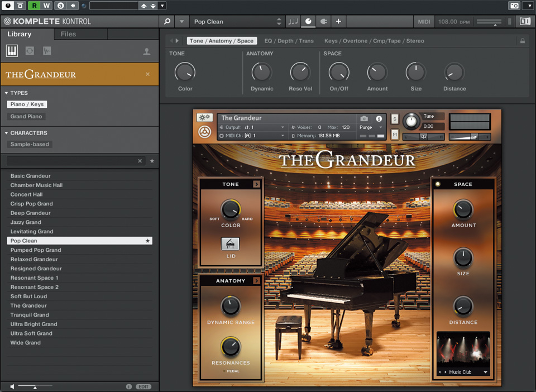This screenshot has width=536, height=392.
Task: Open Tone / Anatomy / Space page
Action: [x=222, y=41]
